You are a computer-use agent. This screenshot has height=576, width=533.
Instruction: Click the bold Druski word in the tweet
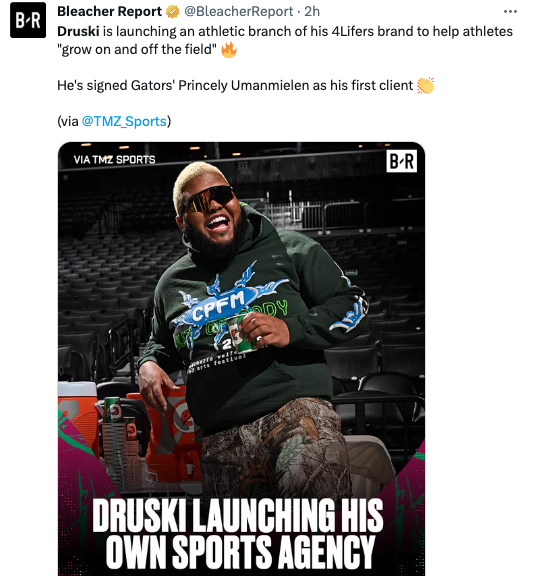tap(78, 31)
